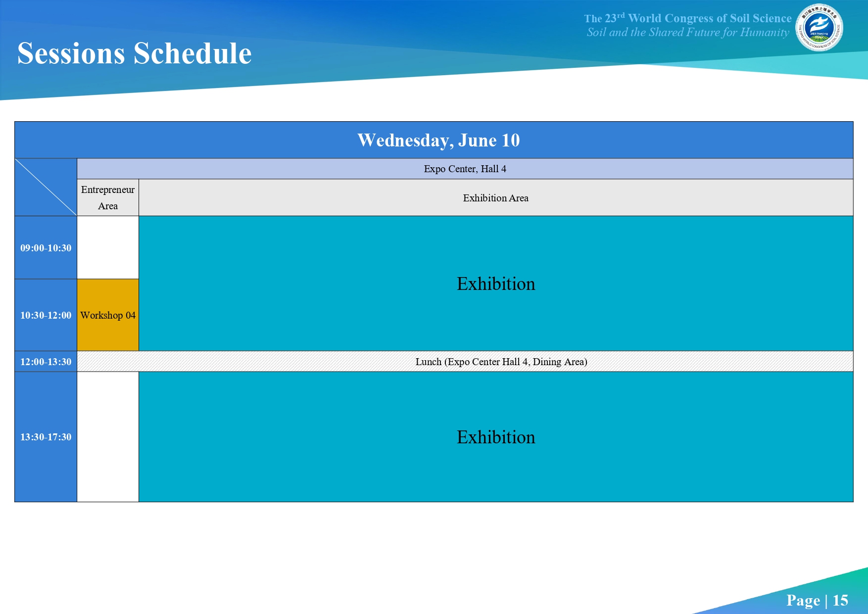Select the 10:30-12:00 time slot
The height and width of the screenshot is (614, 868).
(46, 315)
